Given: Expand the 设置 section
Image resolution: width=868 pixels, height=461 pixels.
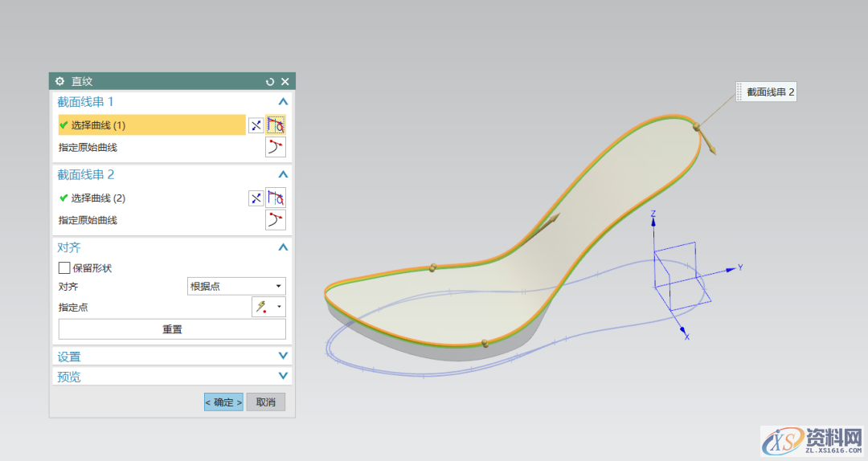Looking at the screenshot, I should click(282, 356).
